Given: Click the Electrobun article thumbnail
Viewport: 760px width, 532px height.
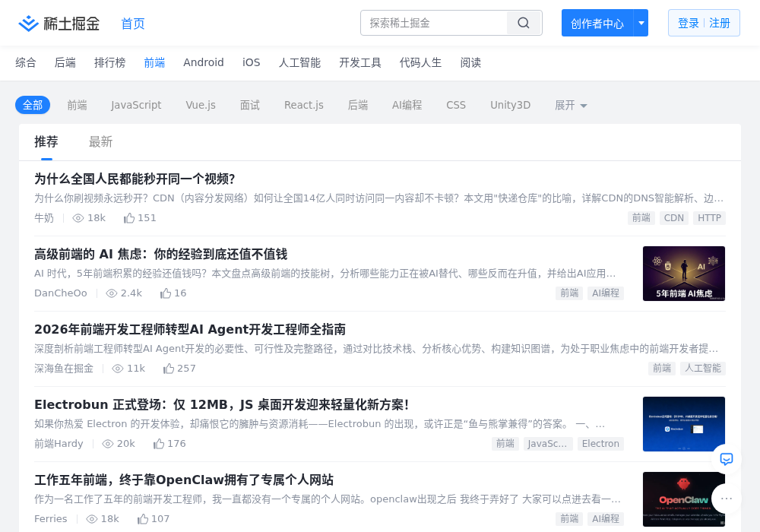Looking at the screenshot, I should tap(684, 424).
